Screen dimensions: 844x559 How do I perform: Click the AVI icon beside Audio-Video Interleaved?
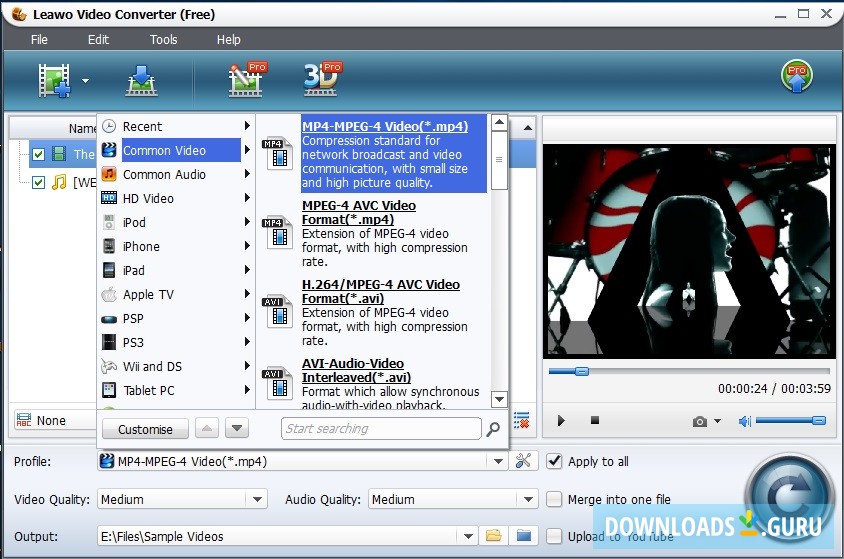tap(278, 384)
